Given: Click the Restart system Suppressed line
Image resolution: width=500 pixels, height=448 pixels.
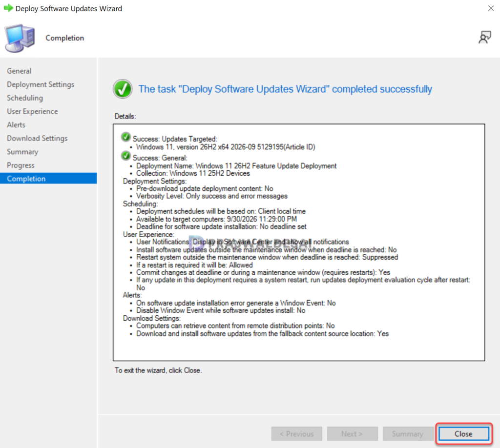Looking at the screenshot, I should click(267, 257).
